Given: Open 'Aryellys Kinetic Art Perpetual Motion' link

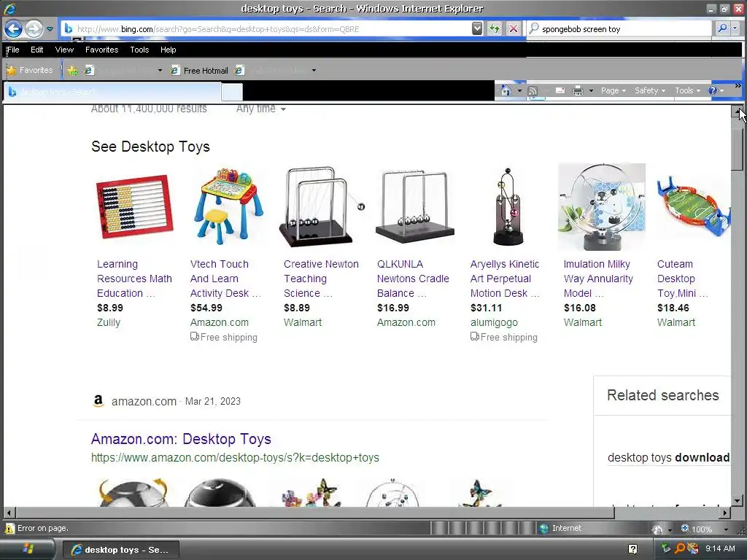Looking at the screenshot, I should point(505,279).
